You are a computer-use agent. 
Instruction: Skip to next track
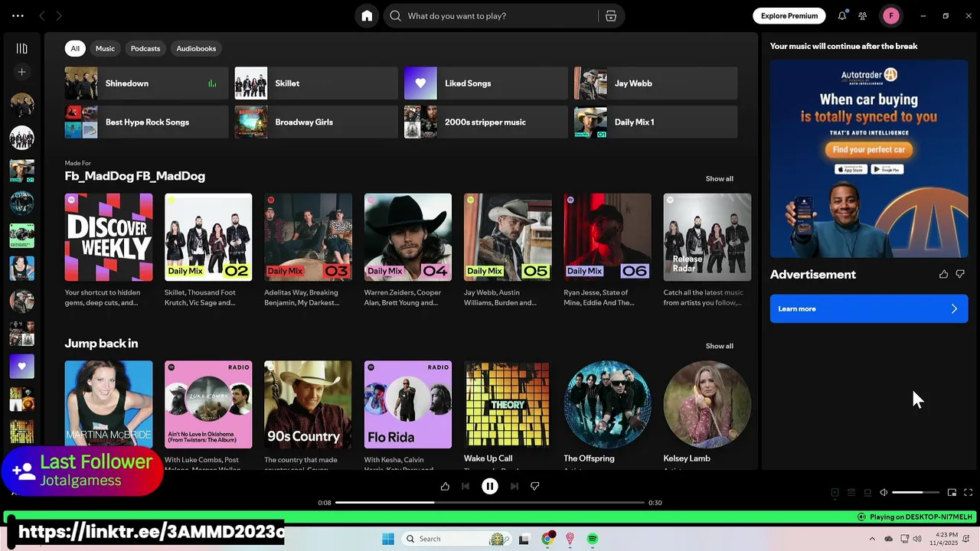(x=514, y=486)
